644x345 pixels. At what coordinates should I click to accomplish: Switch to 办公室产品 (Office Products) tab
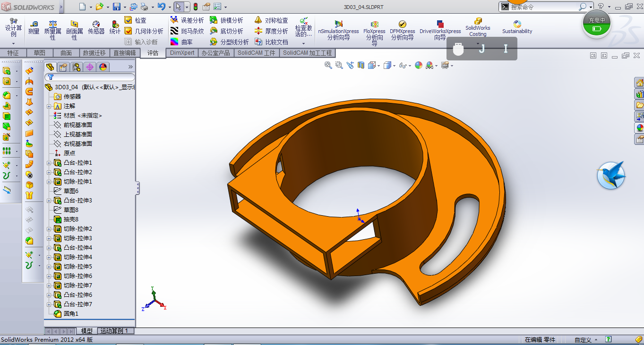pyautogui.click(x=215, y=53)
